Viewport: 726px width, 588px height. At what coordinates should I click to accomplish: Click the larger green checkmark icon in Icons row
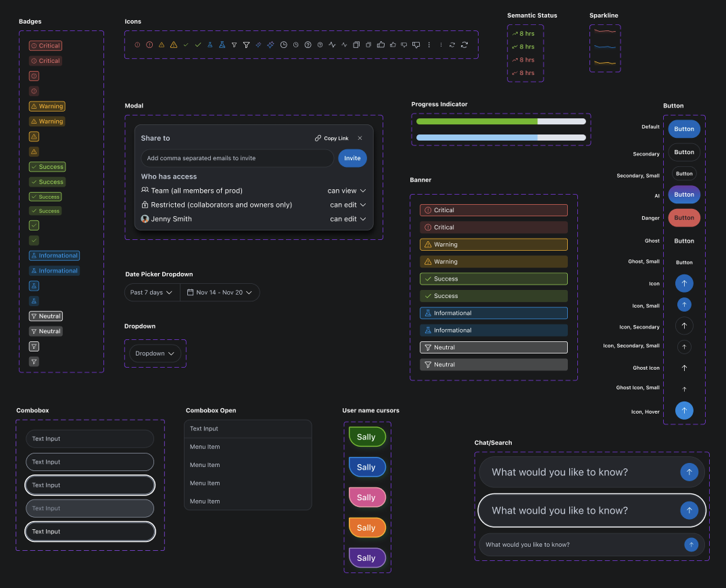[198, 45]
